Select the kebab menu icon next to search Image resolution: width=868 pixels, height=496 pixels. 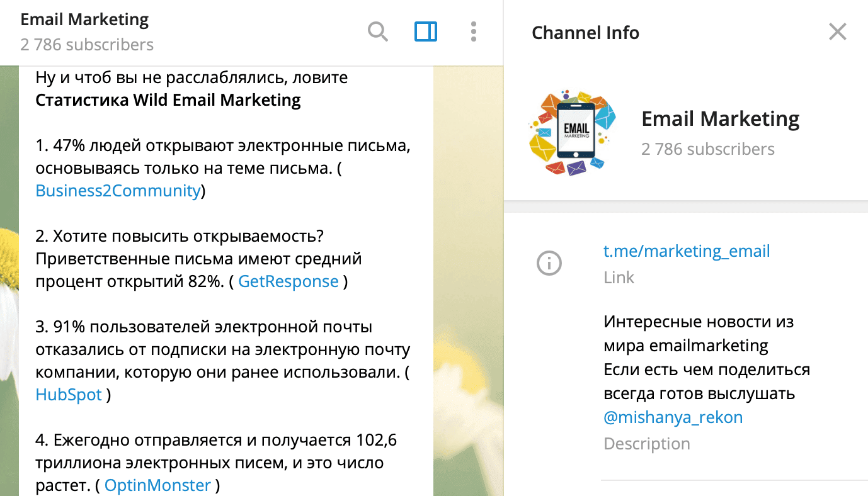tap(473, 31)
